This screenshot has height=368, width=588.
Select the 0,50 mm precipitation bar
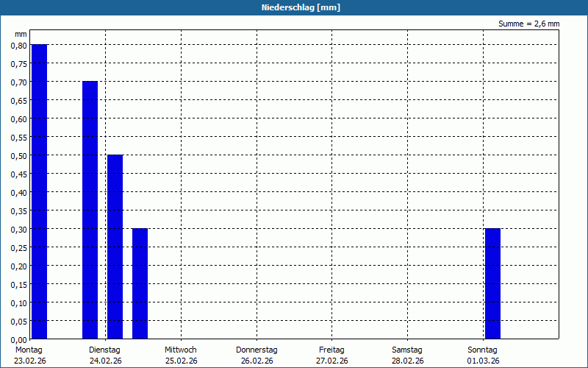click(115, 247)
